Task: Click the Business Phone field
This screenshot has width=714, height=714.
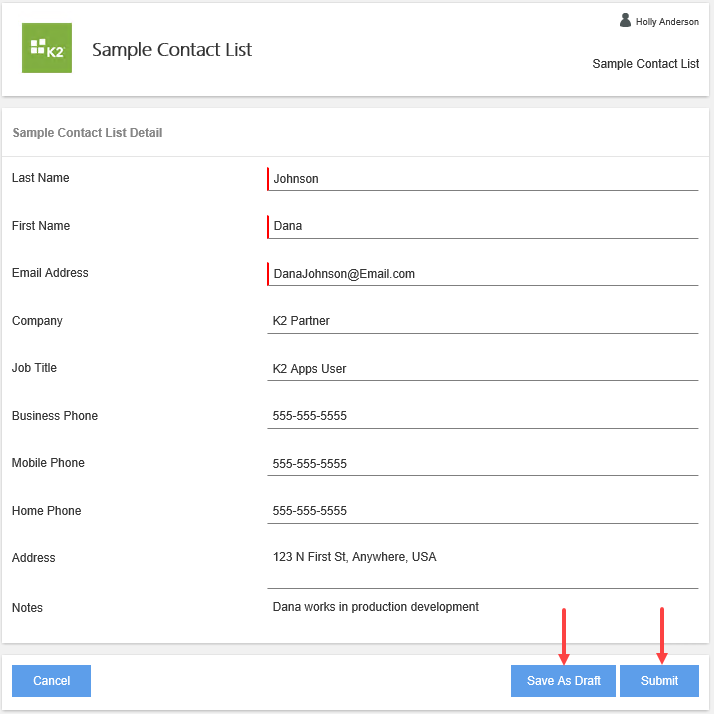Action: (483, 416)
